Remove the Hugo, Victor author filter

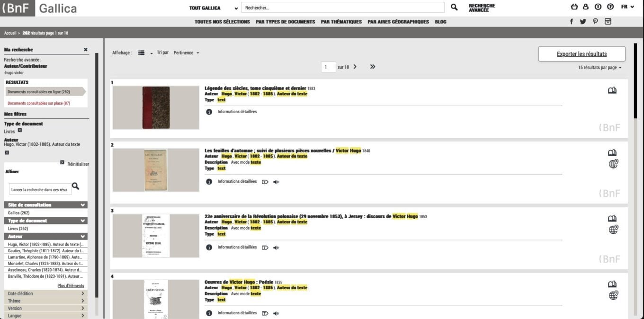[7, 152]
